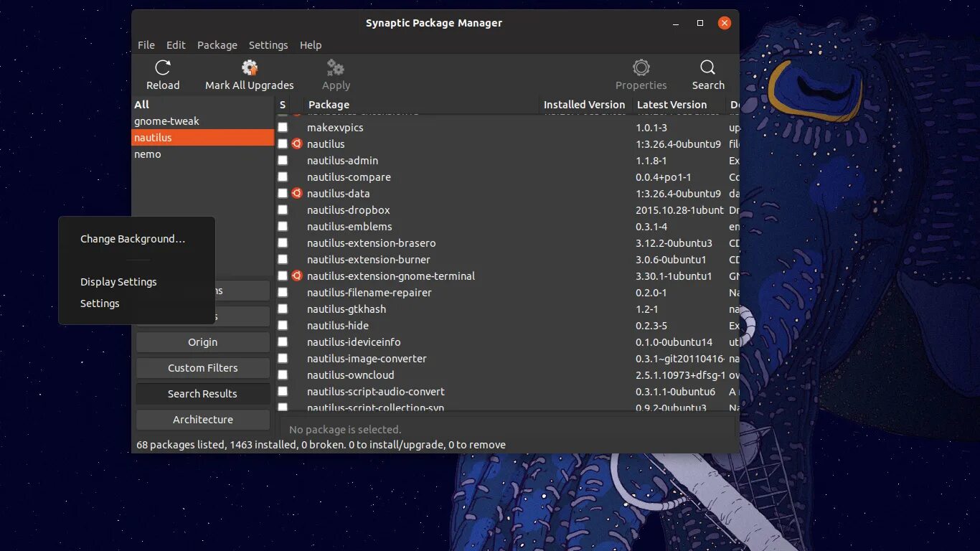Open the Search magnifier icon
Screen dimensions: 980x551
[x=708, y=68]
